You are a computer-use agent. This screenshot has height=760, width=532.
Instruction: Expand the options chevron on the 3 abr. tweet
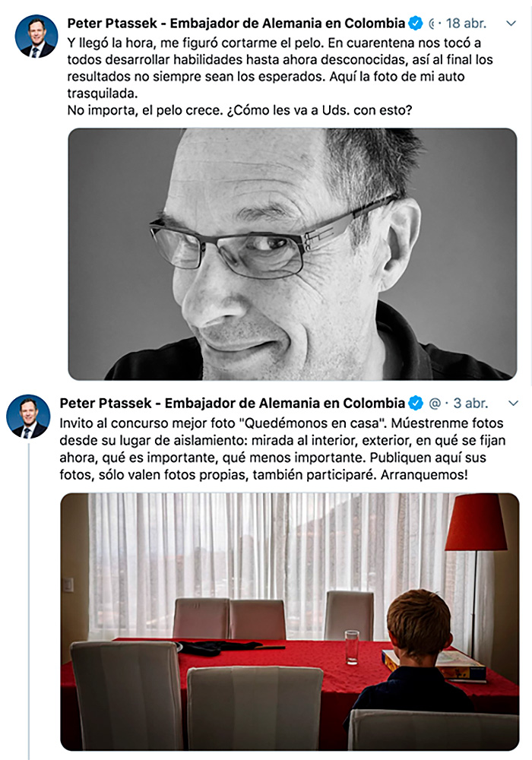514,404
